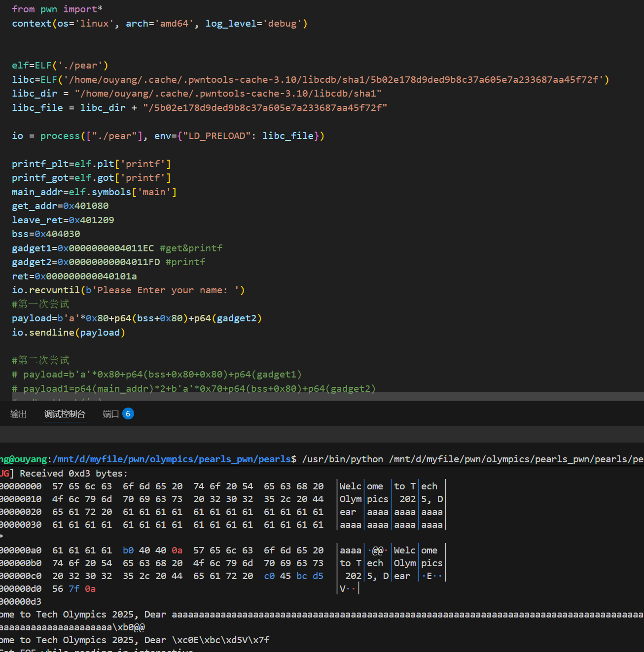The height and width of the screenshot is (652, 644).
Task: Click the main_addr=elf.symbols['main'] line
Action: click(x=94, y=192)
